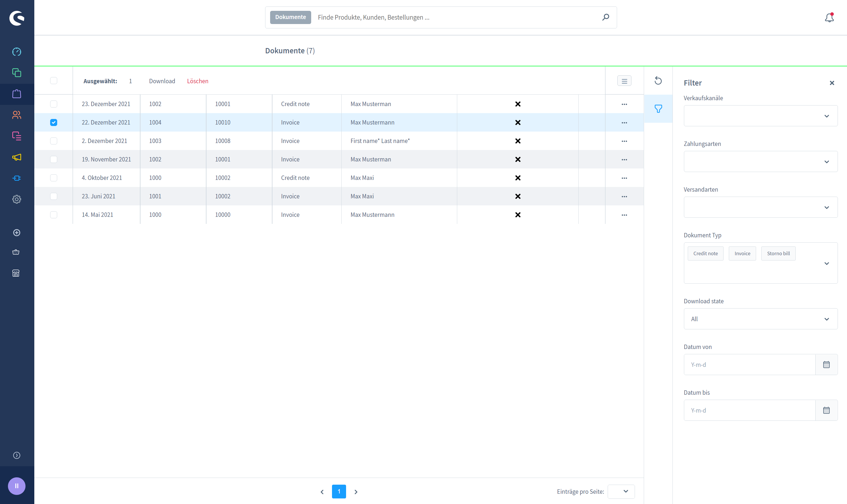
Task: Click the refresh list icon
Action: click(658, 81)
